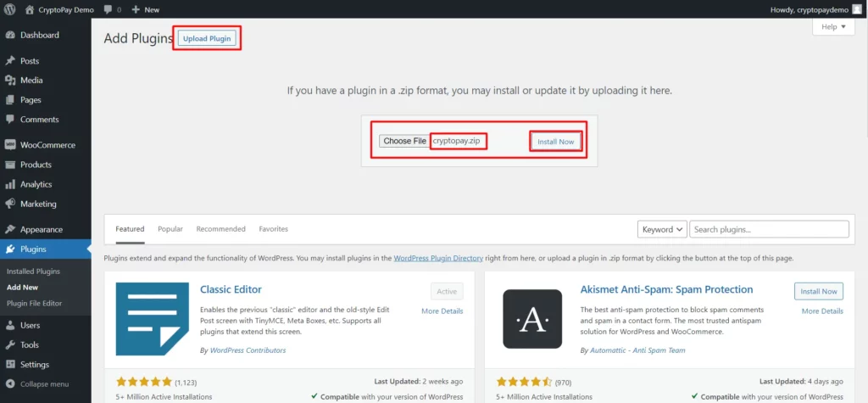
Task: Open the Appearance menu label
Action: (x=42, y=229)
